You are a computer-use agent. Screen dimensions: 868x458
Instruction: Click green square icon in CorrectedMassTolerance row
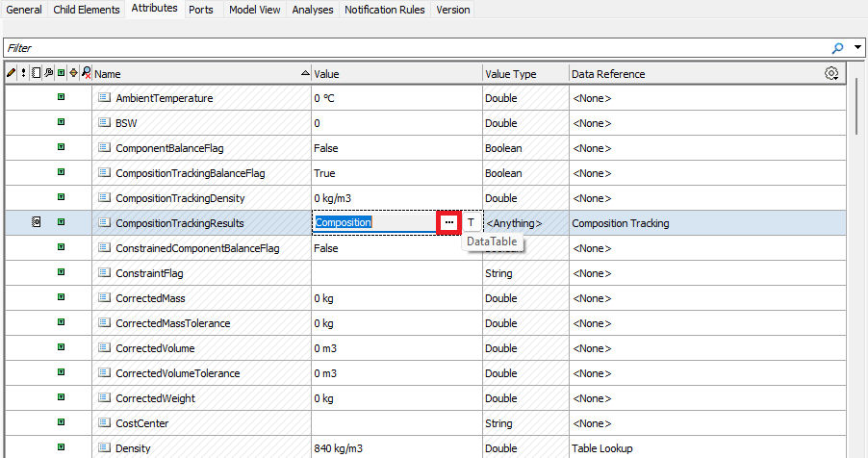(61, 321)
